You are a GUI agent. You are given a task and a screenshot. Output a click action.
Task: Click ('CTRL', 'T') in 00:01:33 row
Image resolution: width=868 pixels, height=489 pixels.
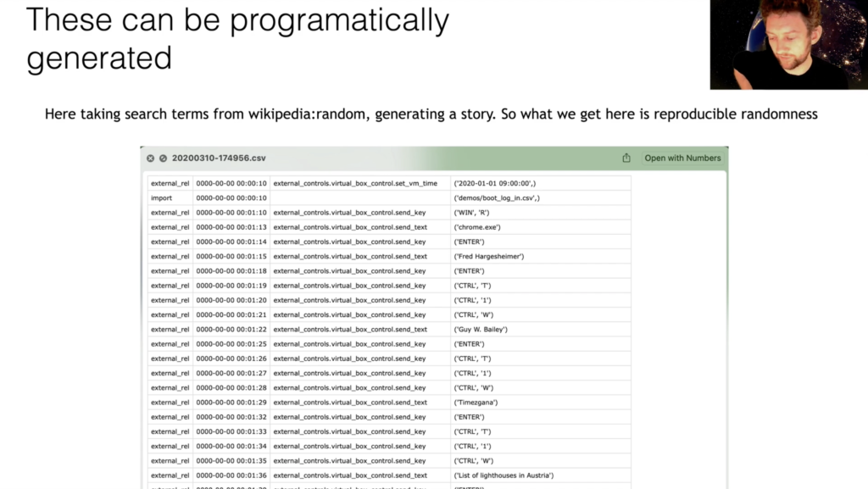pyautogui.click(x=472, y=432)
